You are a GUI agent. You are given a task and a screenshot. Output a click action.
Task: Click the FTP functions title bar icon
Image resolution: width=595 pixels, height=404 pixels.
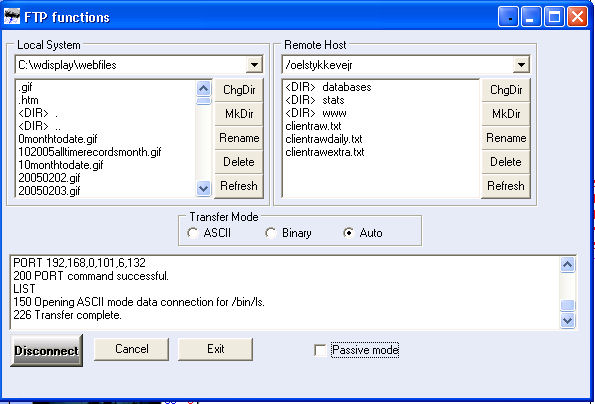click(11, 17)
